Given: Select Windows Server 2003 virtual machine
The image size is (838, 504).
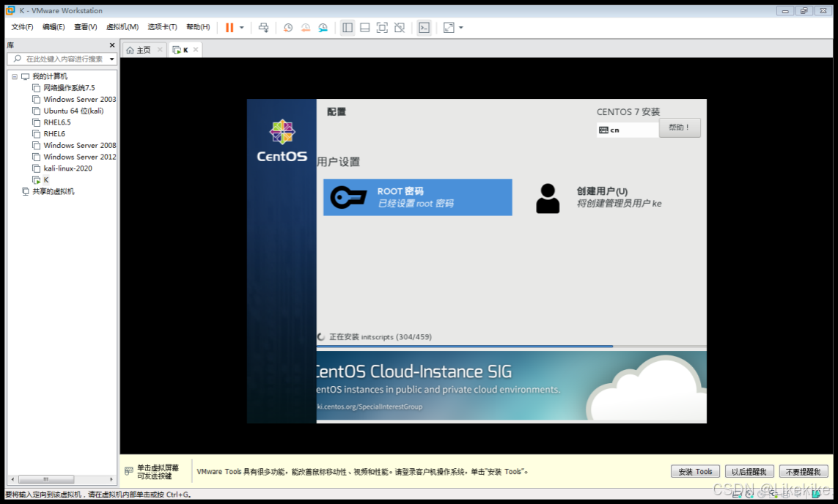Looking at the screenshot, I should [x=80, y=100].
